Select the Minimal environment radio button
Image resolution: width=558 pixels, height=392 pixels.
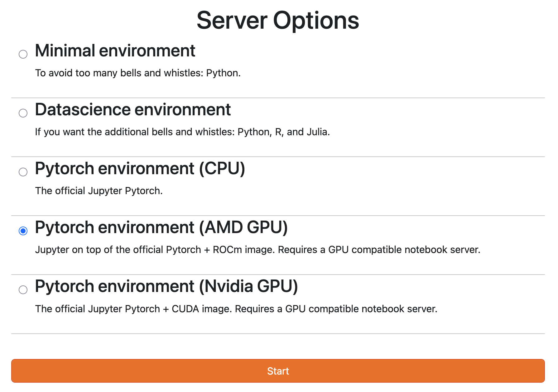(x=23, y=54)
